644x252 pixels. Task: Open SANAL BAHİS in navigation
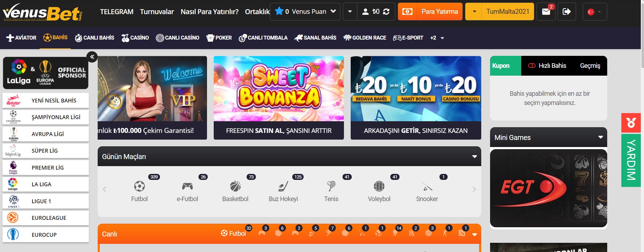tap(315, 38)
